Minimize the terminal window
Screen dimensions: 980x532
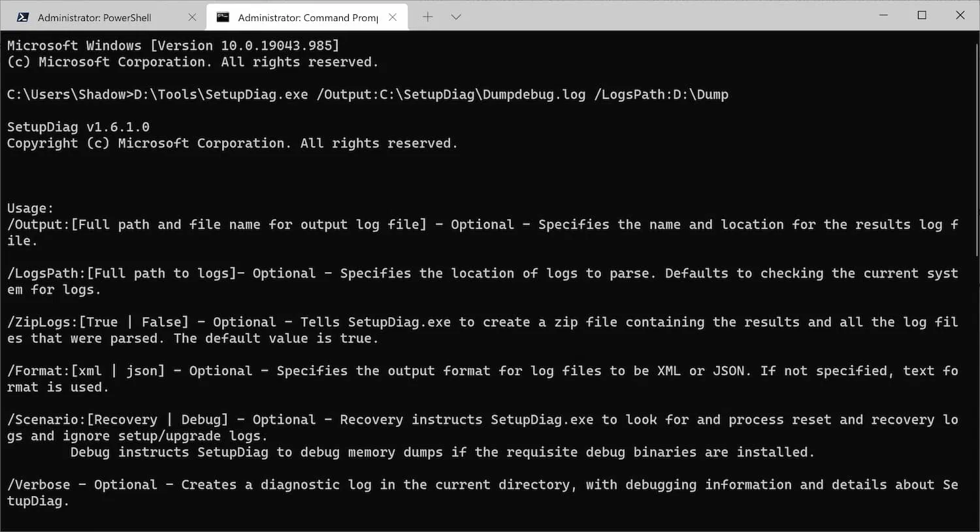(883, 15)
